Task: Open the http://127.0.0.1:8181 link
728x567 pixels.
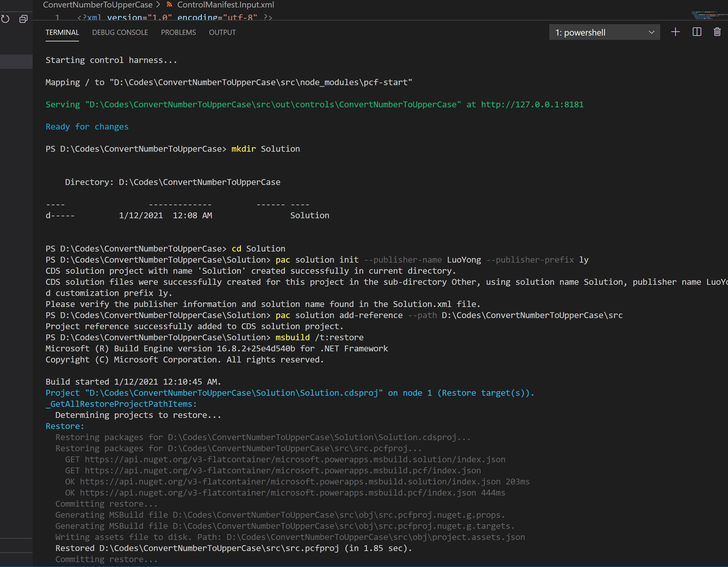Action: 532,105
